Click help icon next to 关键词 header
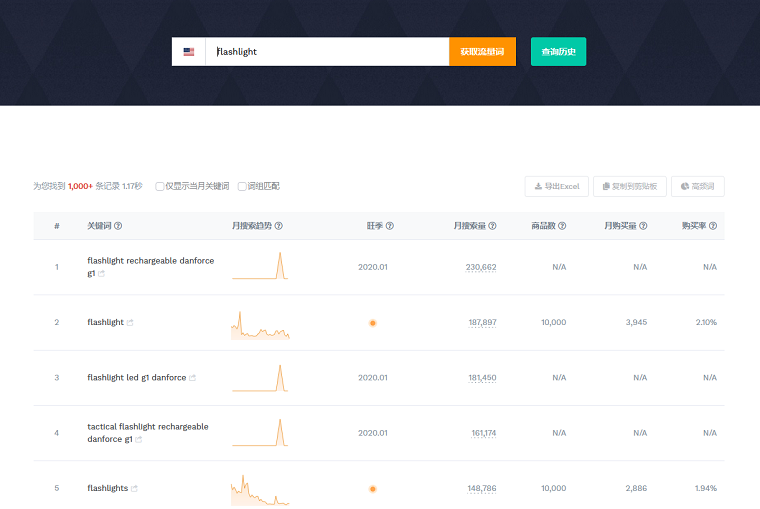 point(118,226)
